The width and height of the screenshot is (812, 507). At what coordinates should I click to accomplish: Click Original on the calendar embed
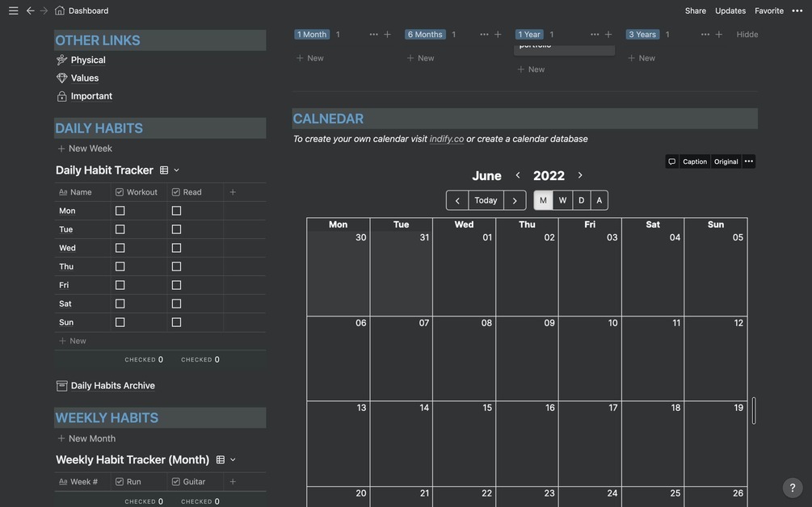click(726, 161)
